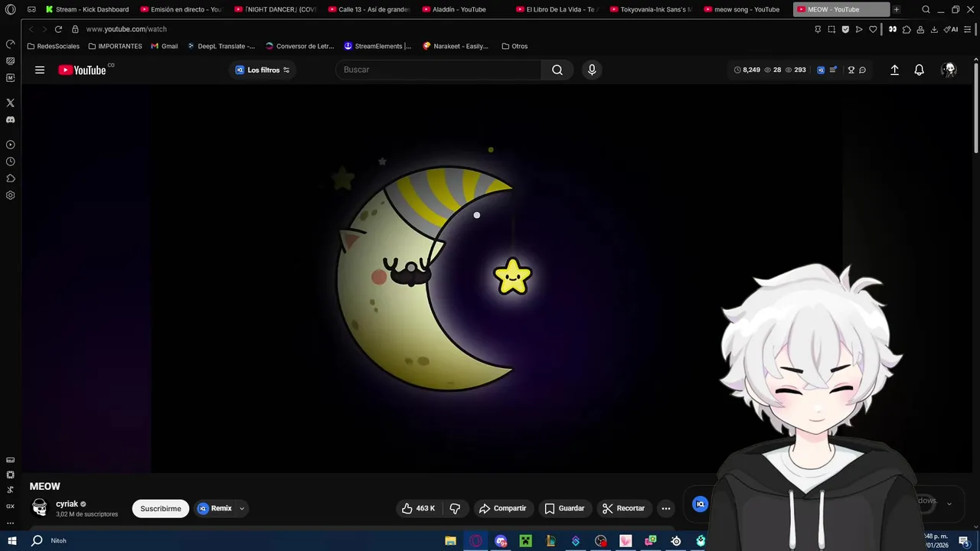Open the extensions cube icon
The image size is (980, 551).
pyautogui.click(x=906, y=29)
